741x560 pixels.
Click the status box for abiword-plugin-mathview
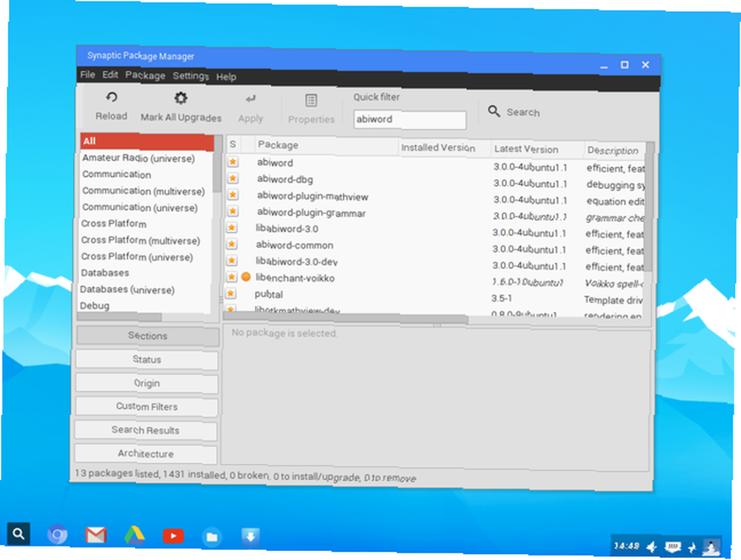(x=233, y=195)
